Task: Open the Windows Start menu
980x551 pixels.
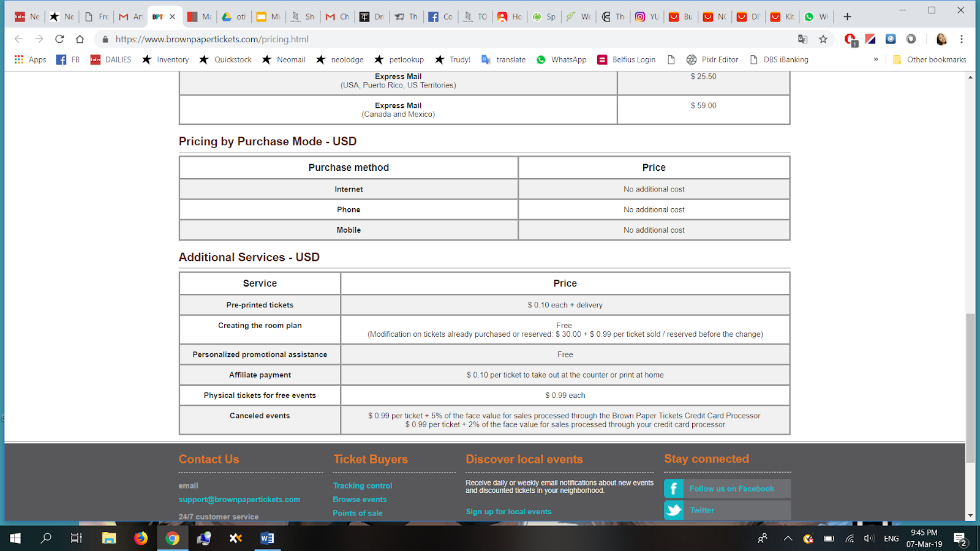Action: point(15,538)
